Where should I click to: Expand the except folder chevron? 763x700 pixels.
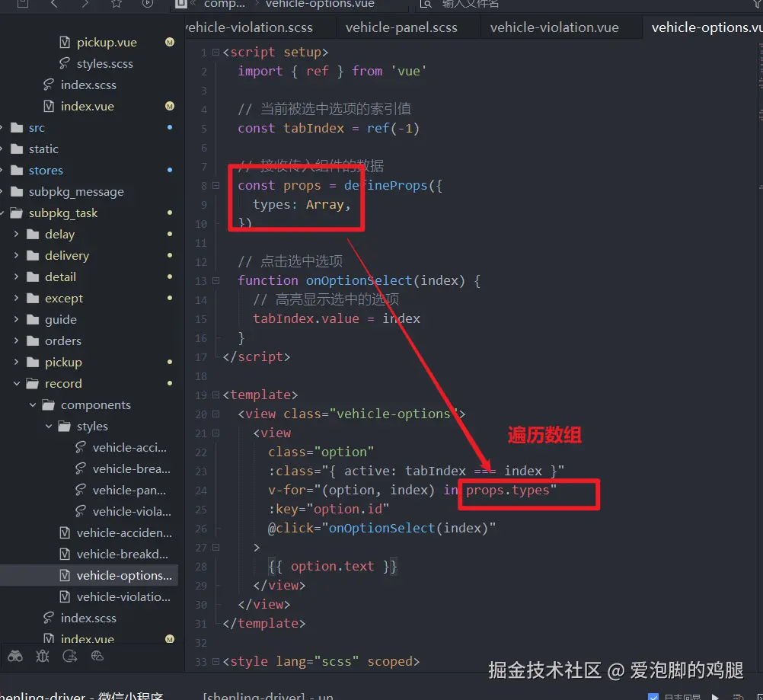point(16,298)
